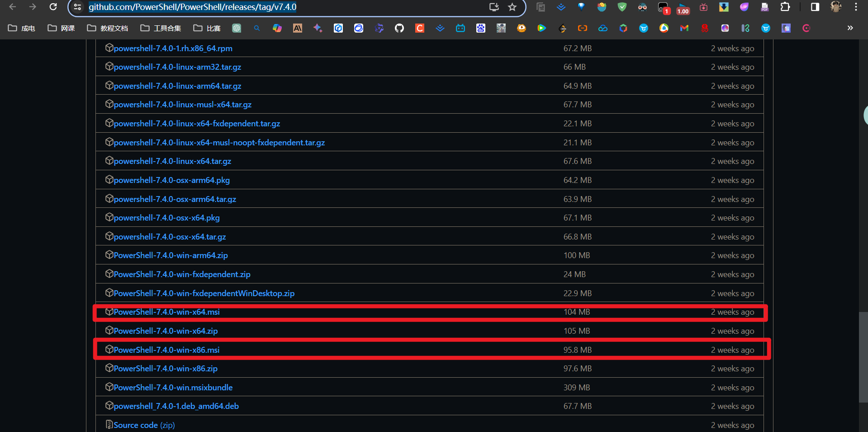
Task: Download powershell-7.4.0-osx-x64.tar.gz
Action: point(170,237)
